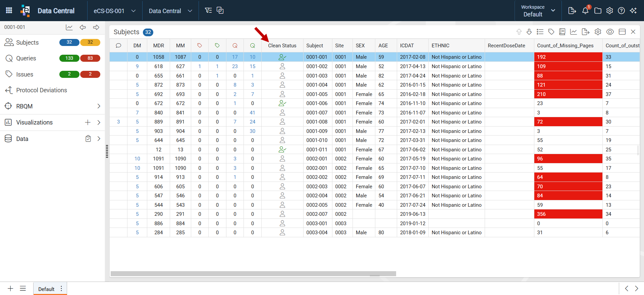Select Protocol Deviations in the sidebar
The image size is (644, 295).
[x=42, y=90]
